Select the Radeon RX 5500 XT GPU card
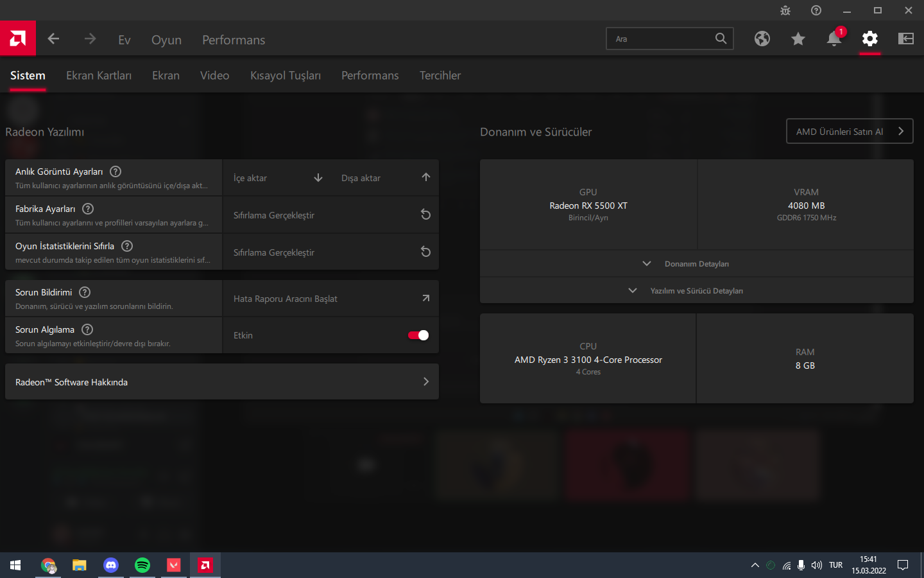 [588, 205]
